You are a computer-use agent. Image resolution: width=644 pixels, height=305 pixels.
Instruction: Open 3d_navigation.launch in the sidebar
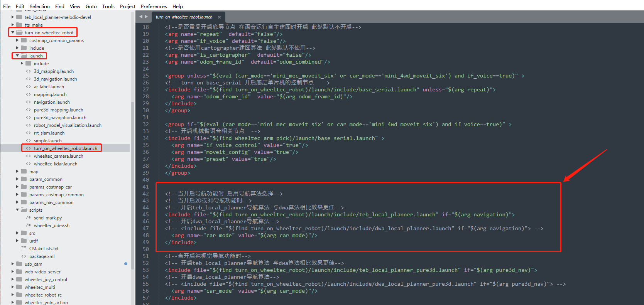55,79
